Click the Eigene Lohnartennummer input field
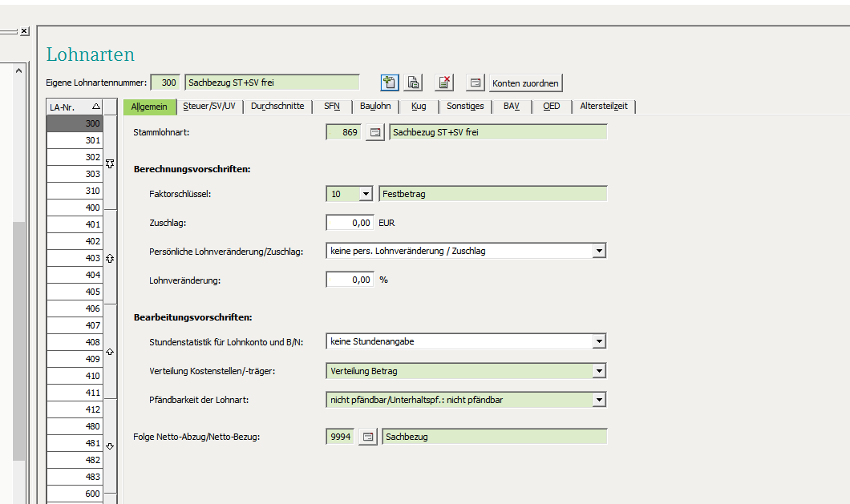The height and width of the screenshot is (504, 850). click(x=166, y=82)
